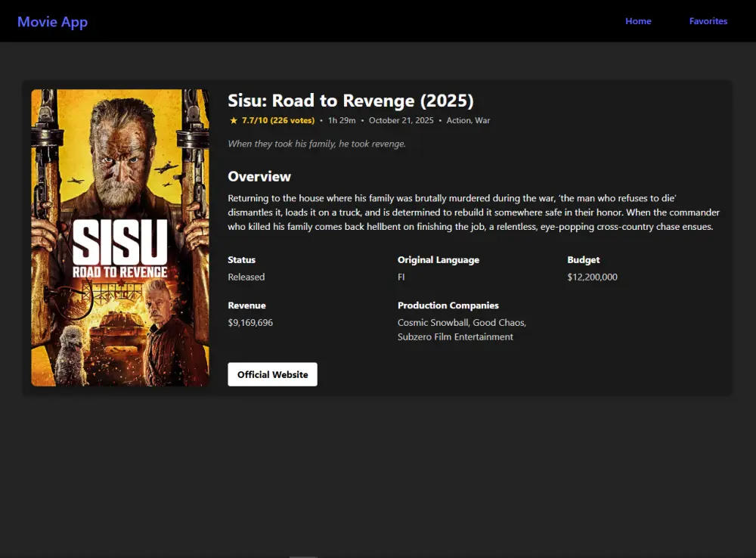Click the '7.7/10 (226 votes)' rating text
This screenshot has height=558, width=756.
278,120
